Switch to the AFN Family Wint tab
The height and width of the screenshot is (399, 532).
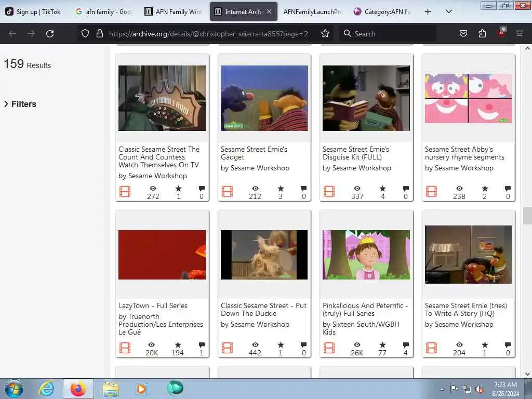point(173,12)
